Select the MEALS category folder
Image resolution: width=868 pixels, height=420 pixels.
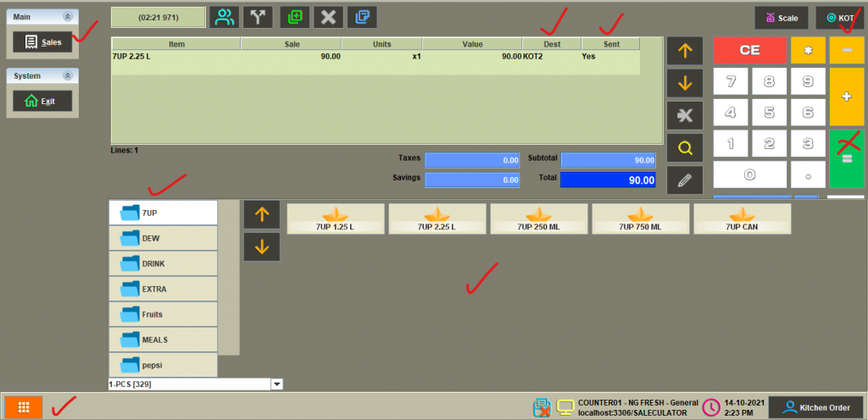(x=163, y=340)
